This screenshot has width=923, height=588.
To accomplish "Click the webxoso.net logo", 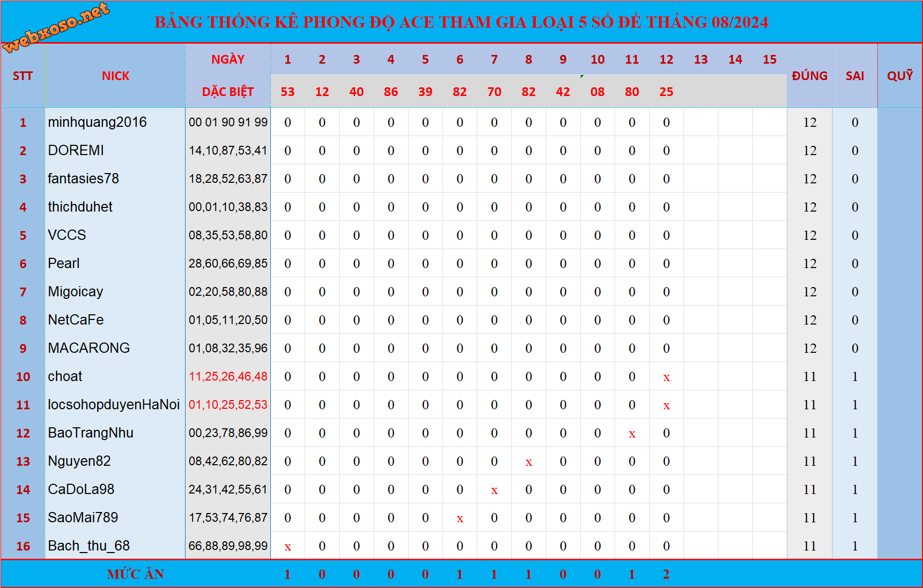I will click(x=56, y=27).
